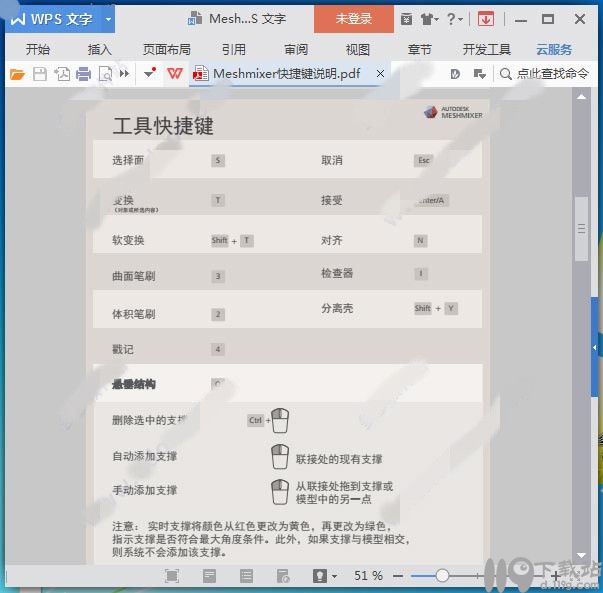Open the help question mark menu
The width and height of the screenshot is (603, 593).
point(455,19)
